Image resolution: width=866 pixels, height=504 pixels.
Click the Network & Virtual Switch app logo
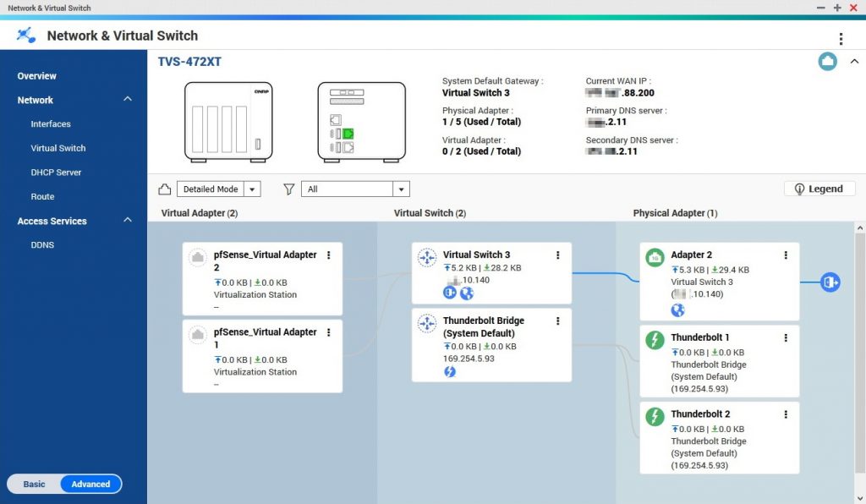click(x=26, y=36)
